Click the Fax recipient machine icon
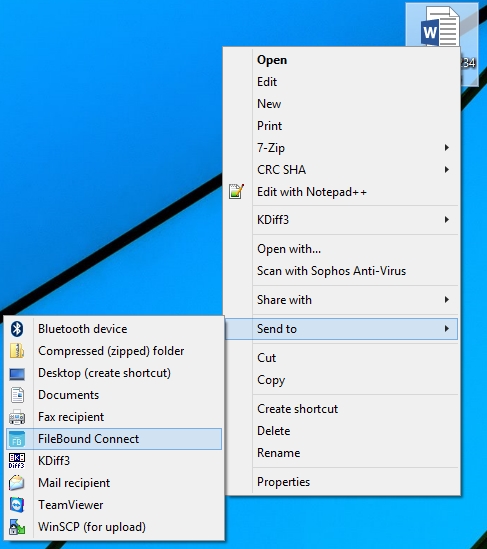 (17, 417)
